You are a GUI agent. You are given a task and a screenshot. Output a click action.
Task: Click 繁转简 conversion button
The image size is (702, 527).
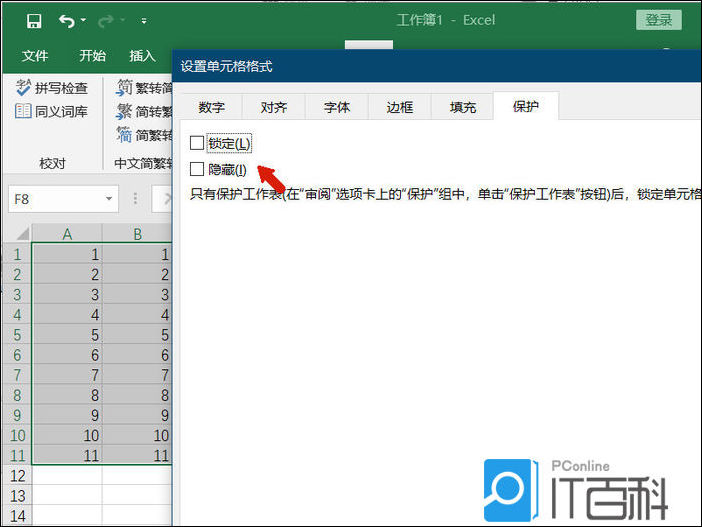coord(144,87)
